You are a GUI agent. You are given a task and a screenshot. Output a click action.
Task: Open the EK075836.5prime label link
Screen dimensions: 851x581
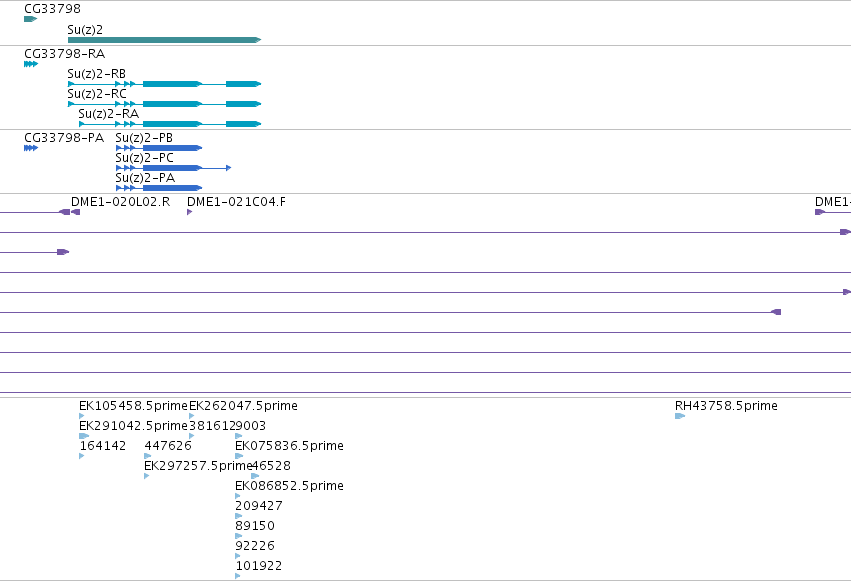[x=289, y=446]
